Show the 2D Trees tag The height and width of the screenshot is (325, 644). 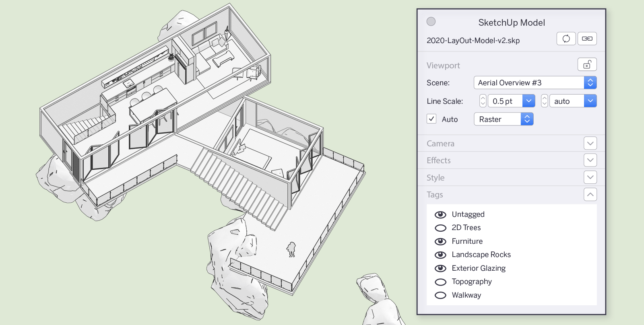click(441, 228)
